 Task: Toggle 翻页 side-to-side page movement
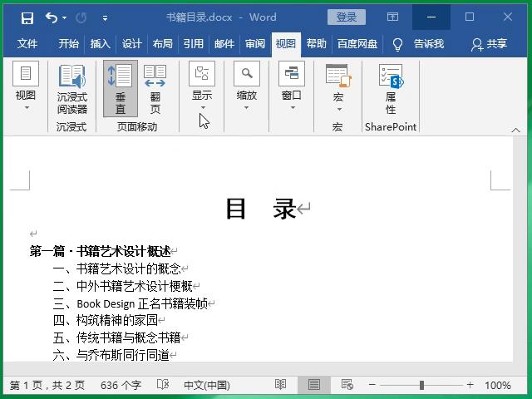tap(155, 89)
